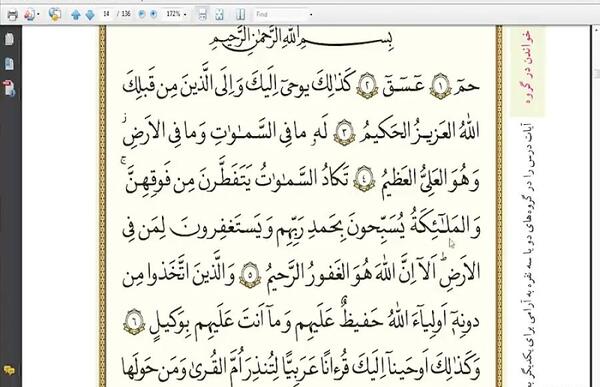Image resolution: width=600 pixels, height=387 pixels.
Task: Open the Signatures panel icon in the sidebar
Action: coord(9,88)
